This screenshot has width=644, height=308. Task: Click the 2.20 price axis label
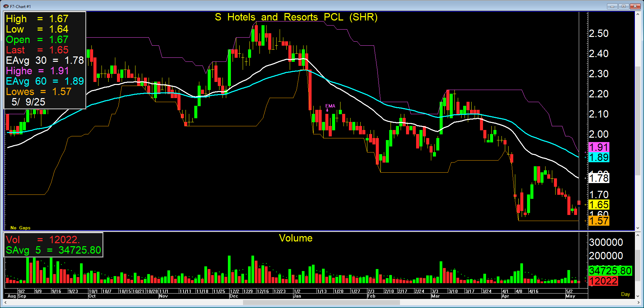[599, 94]
